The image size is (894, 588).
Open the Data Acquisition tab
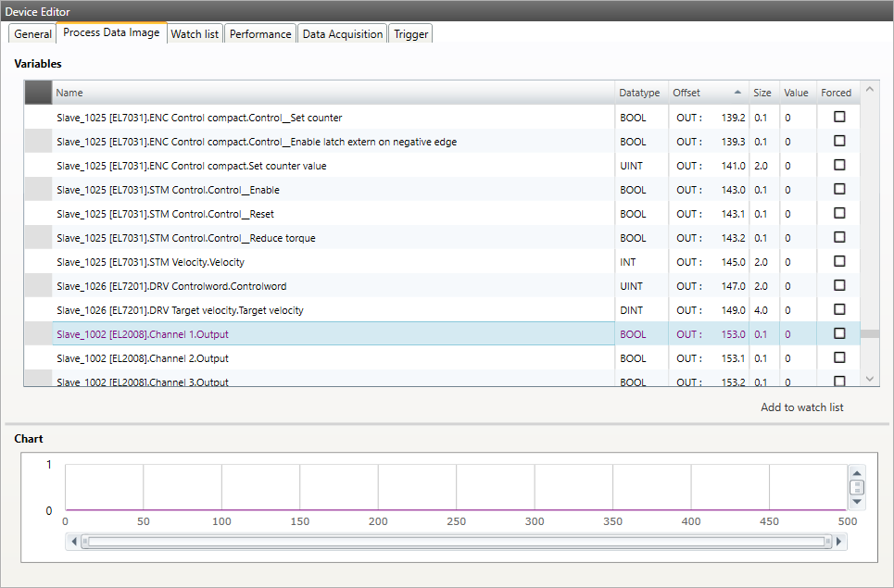[342, 33]
